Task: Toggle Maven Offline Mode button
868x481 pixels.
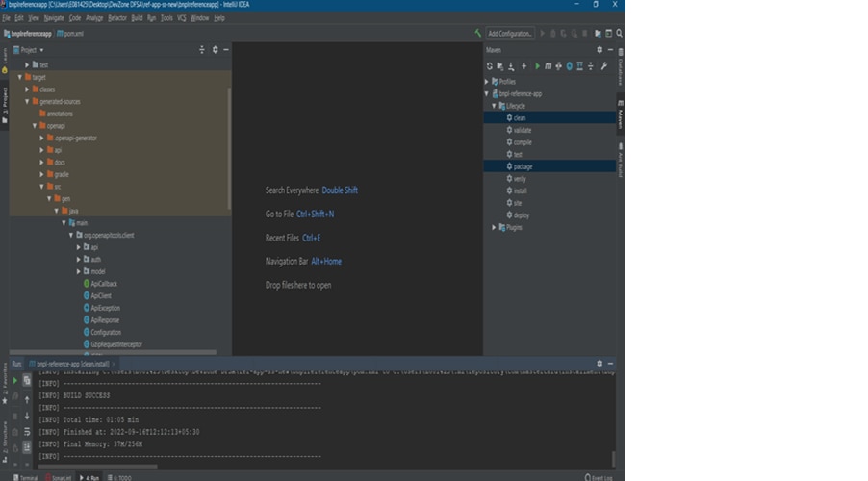Action: tap(569, 66)
